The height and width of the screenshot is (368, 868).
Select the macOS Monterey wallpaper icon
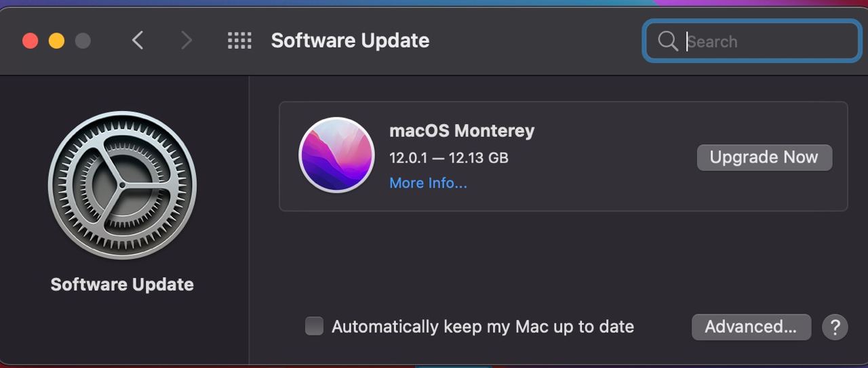(x=336, y=155)
